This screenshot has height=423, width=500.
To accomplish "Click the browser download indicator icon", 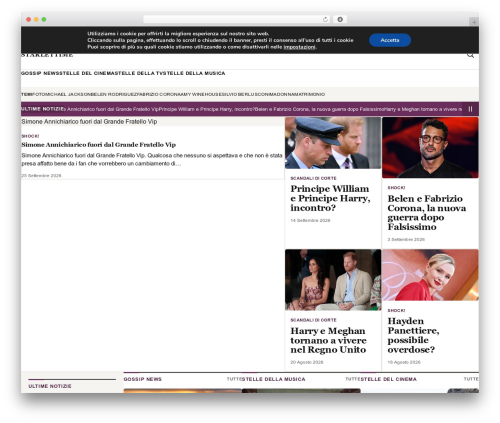I will [x=340, y=19].
